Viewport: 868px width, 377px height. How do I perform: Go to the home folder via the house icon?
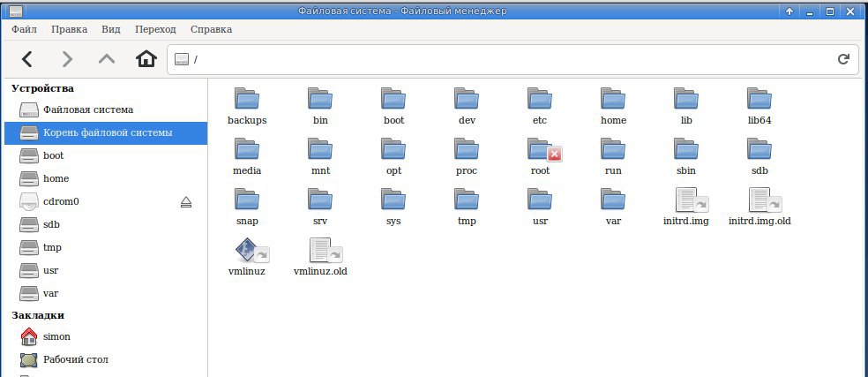coord(146,59)
